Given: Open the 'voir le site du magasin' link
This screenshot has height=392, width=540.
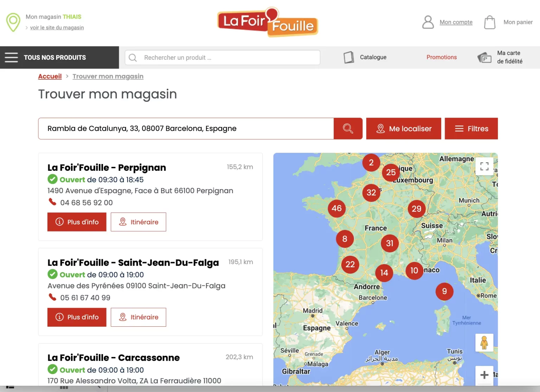Looking at the screenshot, I should pos(57,28).
